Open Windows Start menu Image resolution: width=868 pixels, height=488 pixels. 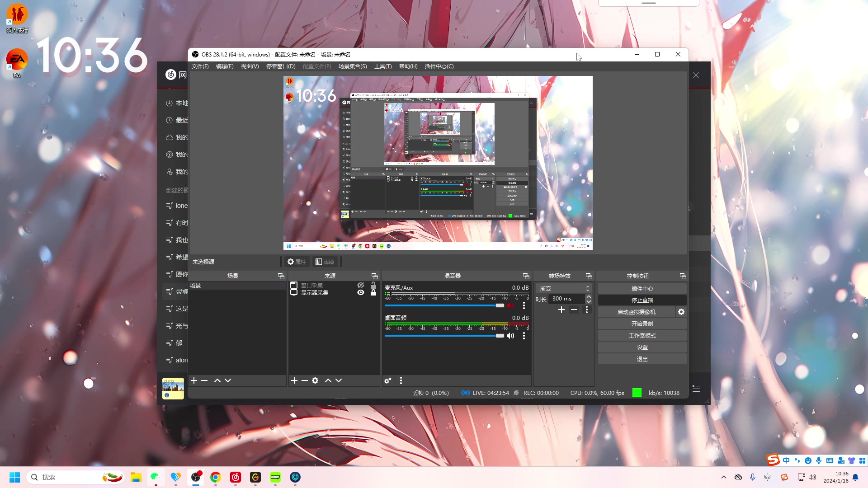(14, 477)
